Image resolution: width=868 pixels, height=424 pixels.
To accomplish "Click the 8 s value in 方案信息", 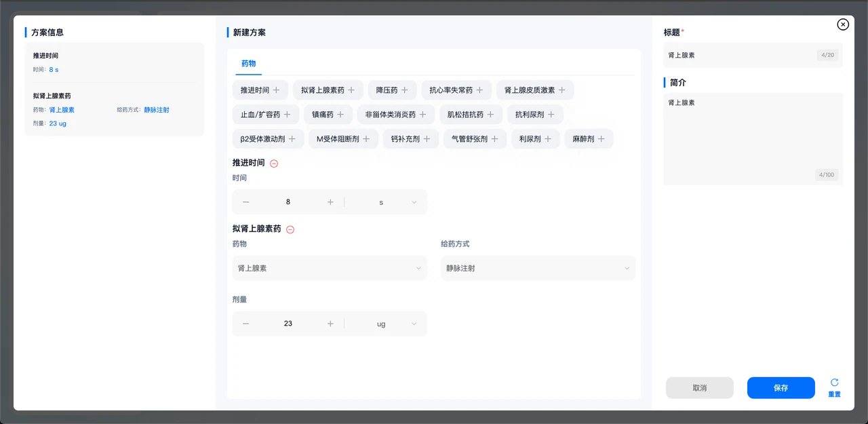I will (54, 70).
